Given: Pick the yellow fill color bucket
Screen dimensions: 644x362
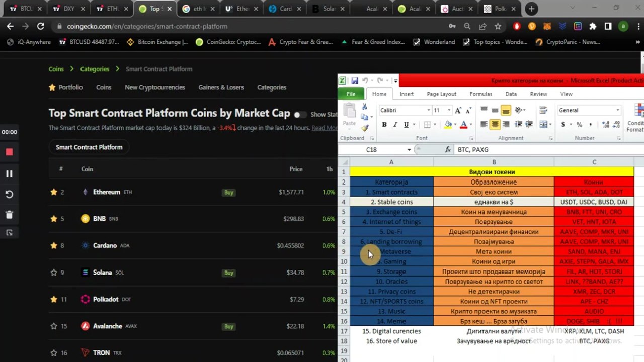Looking at the screenshot, I should (448, 124).
